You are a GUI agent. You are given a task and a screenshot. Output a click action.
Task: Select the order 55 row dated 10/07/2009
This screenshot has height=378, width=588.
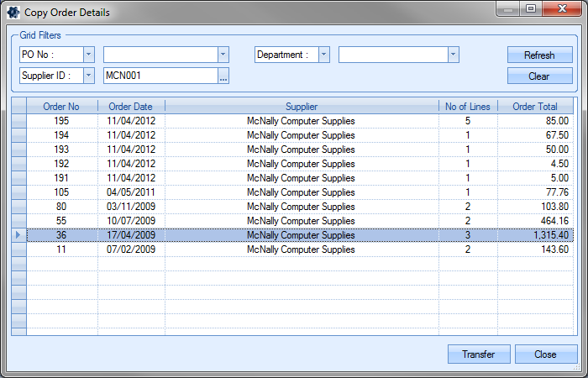click(301, 221)
